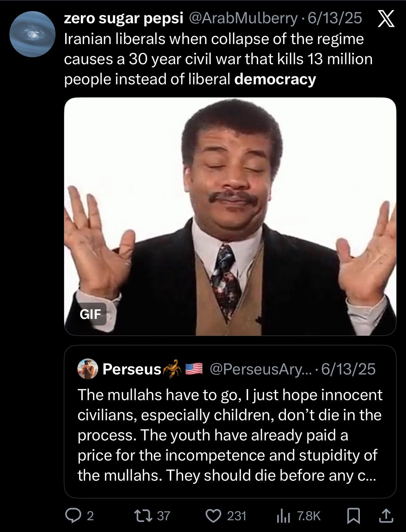Image resolution: width=406 pixels, height=532 pixels.
Task: Click the 6/13/25 date on main post
Action: [x=335, y=18]
